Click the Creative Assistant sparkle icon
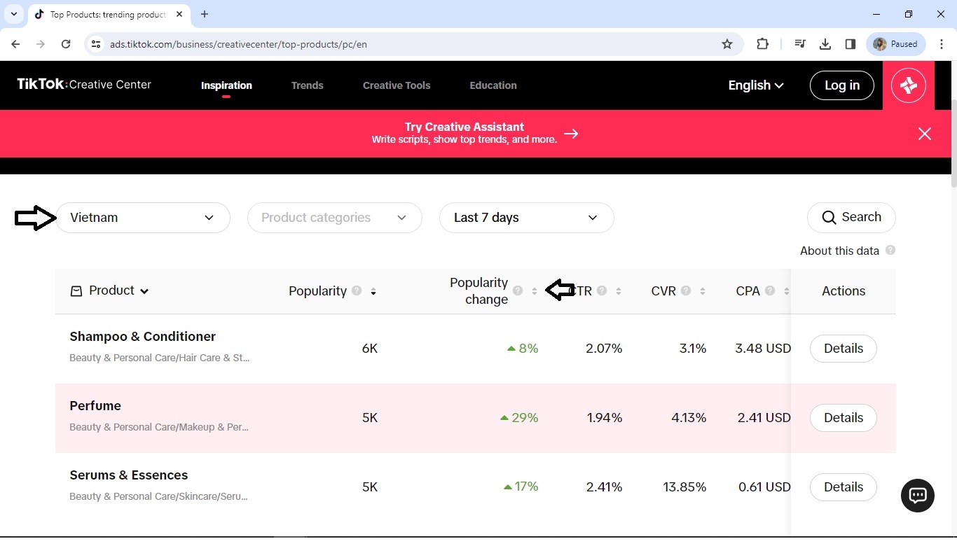This screenshot has height=560, width=957. click(909, 85)
